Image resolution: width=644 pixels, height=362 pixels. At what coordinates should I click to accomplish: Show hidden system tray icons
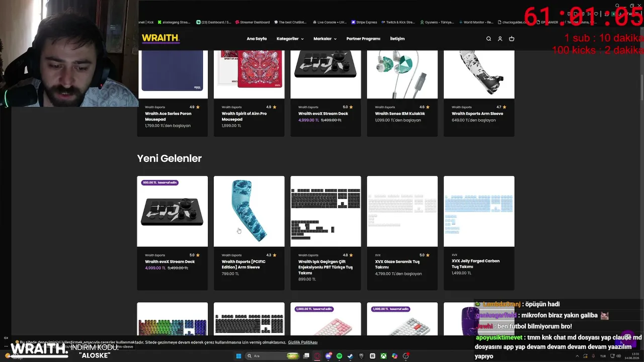[578, 356]
